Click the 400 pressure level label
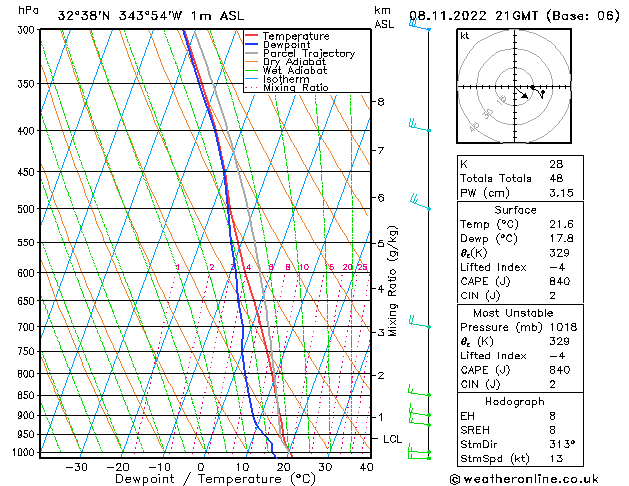This screenshot has height=486, width=629. click(x=28, y=131)
